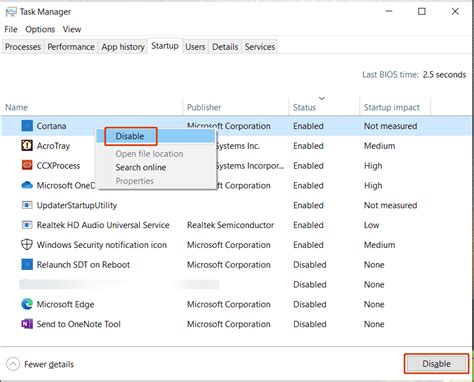Click the CCXProcess red icon
The image size is (474, 382).
27,165
